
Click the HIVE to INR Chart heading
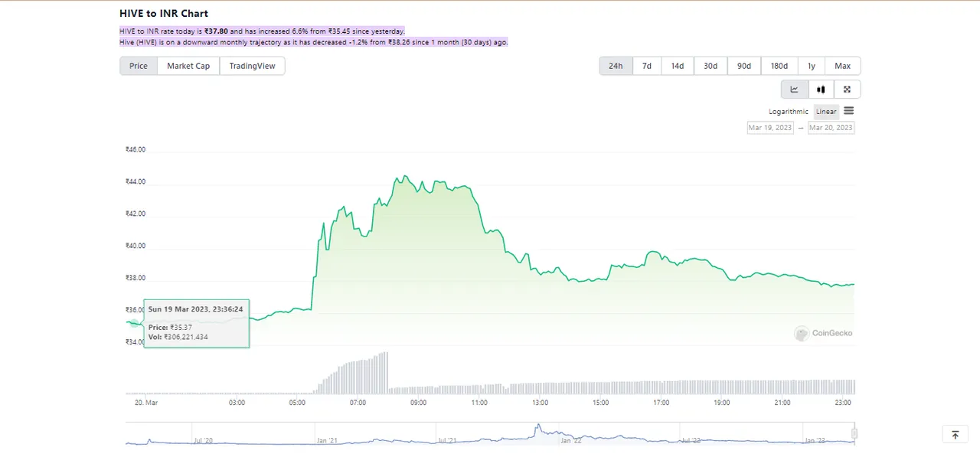pyautogui.click(x=164, y=14)
